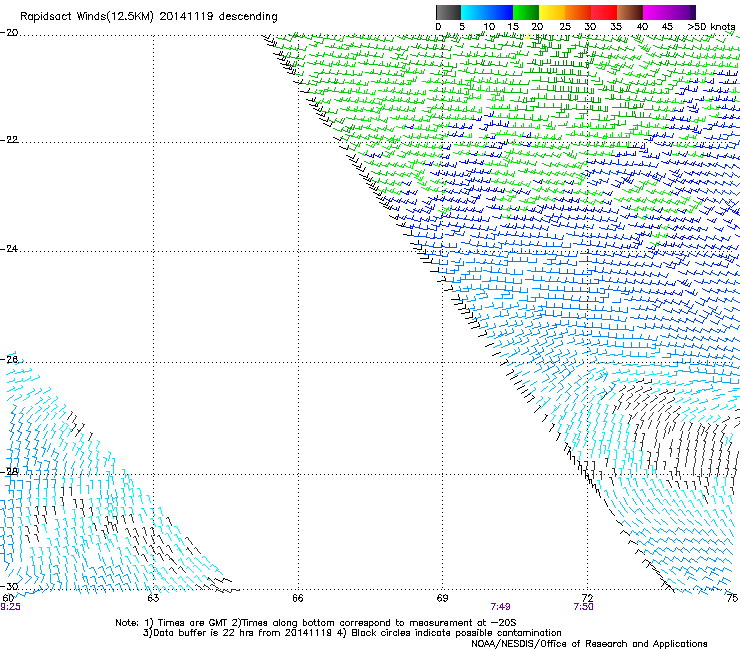This screenshot has height=650, width=740.
Task: Click the -22 latitude axis label
Action: 9,140
